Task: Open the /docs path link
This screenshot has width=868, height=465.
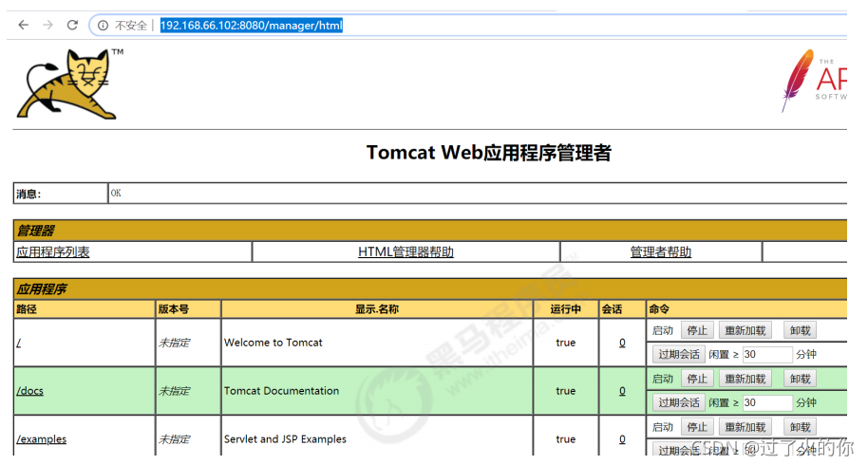Action: coord(29,391)
